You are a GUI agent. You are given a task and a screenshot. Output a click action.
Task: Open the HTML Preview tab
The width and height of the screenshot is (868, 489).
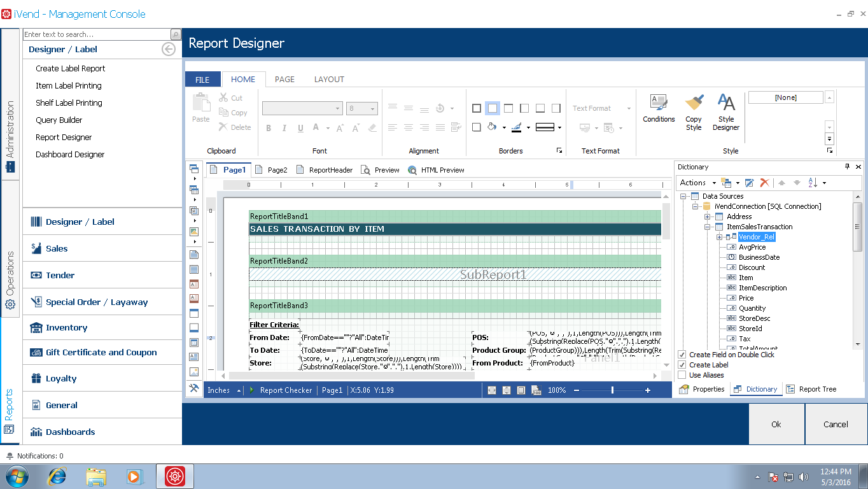tap(436, 170)
